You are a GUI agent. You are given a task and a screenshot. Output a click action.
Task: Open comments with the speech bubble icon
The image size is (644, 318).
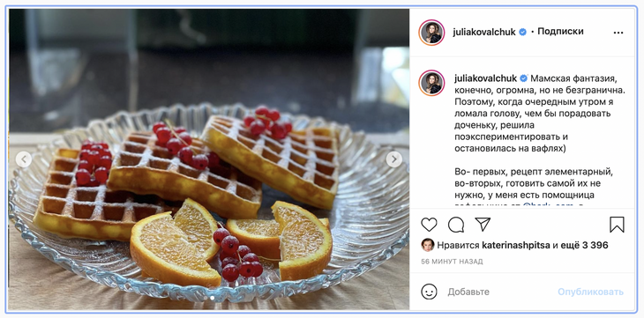coord(456,225)
